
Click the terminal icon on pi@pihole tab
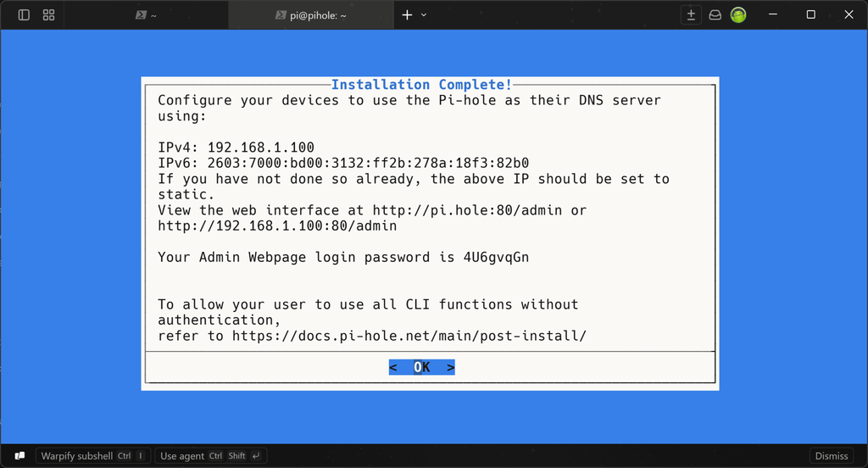(x=281, y=15)
